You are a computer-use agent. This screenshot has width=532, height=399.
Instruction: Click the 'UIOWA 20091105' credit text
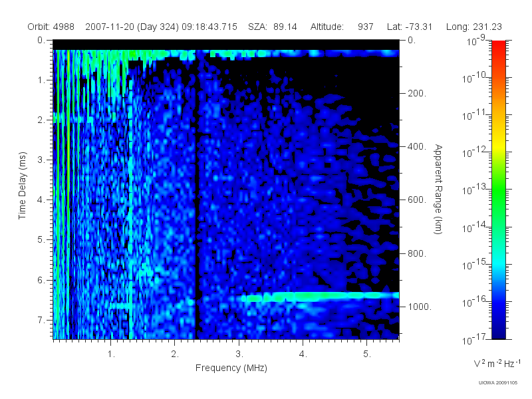497,383
